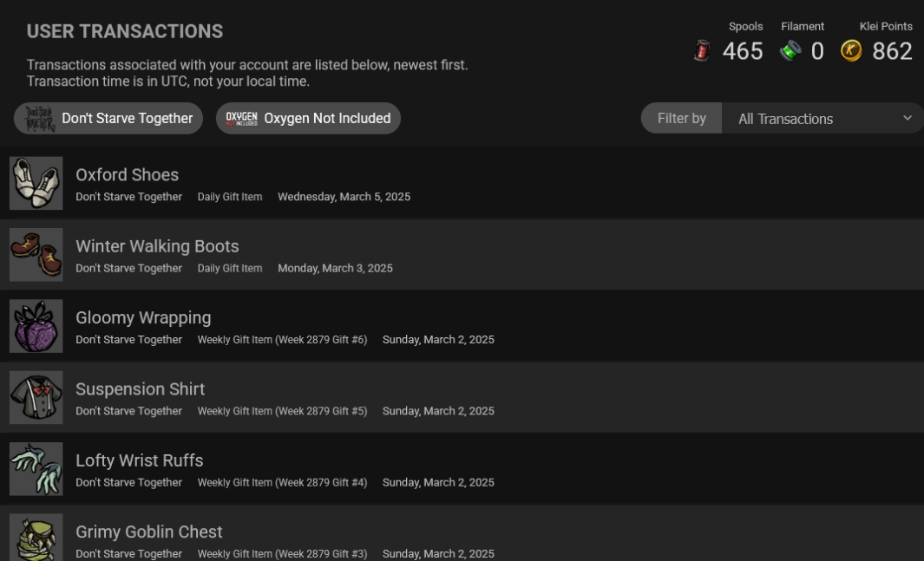Open the All Transactions filter dropdown
This screenshot has width=924, height=561.
click(x=822, y=118)
